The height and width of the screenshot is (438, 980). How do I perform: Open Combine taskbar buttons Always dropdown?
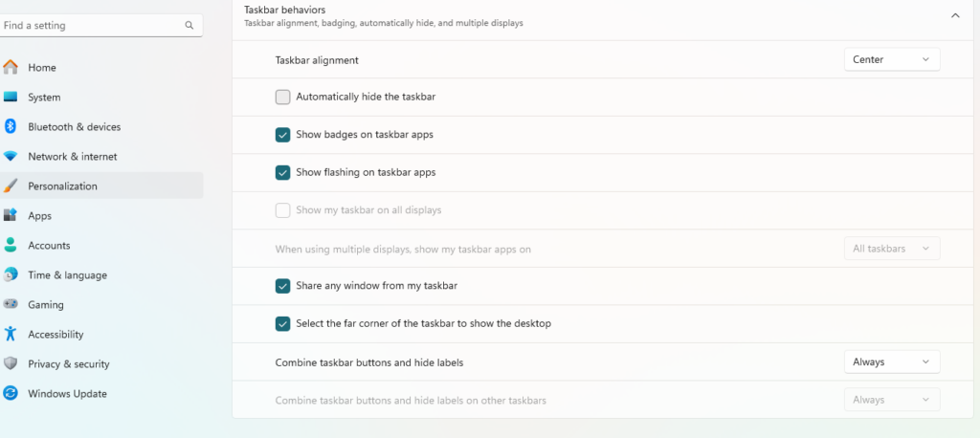pyautogui.click(x=891, y=361)
